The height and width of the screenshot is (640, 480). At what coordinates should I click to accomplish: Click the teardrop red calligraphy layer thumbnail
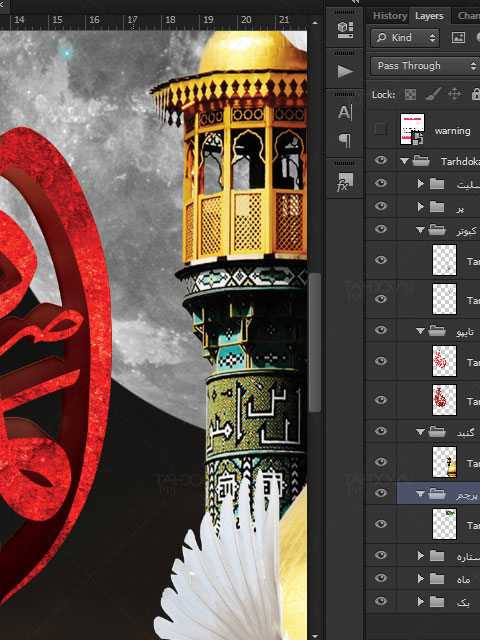coord(444,400)
